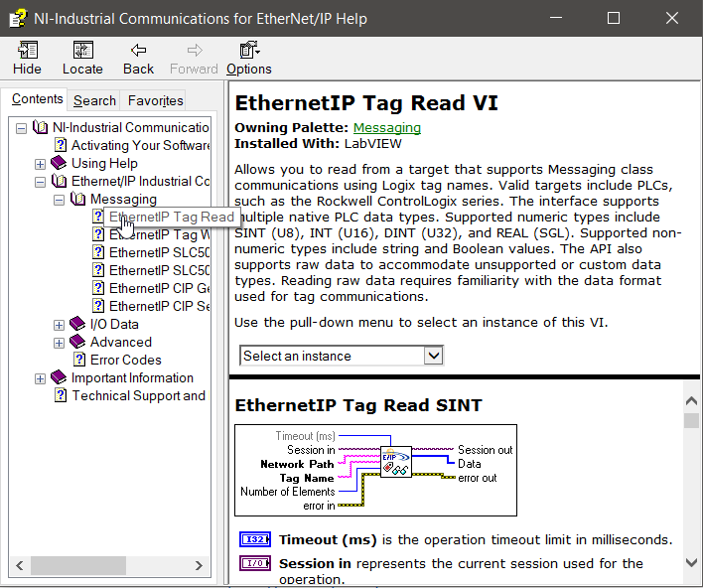Collapse the NI-Industrial Communications root node
Screen dimensions: 703x588
(x=21, y=129)
